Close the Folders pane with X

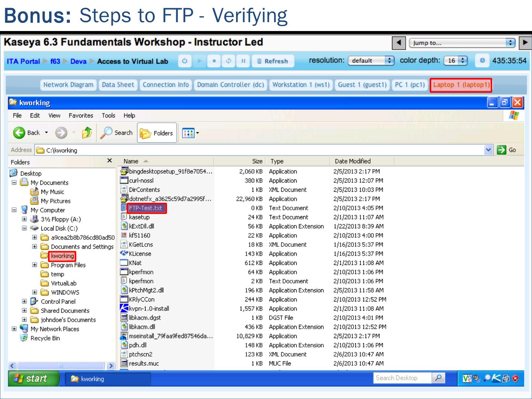pyautogui.click(x=109, y=161)
